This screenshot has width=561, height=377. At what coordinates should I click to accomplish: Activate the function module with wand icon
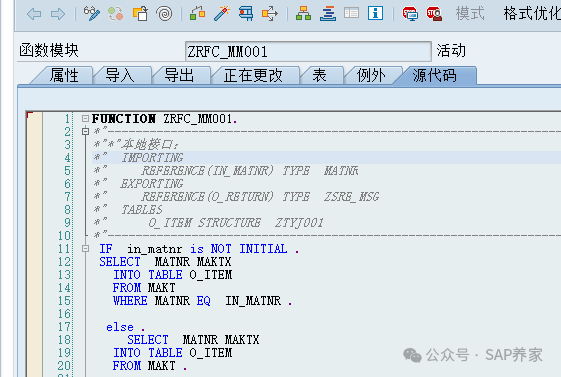coord(221,14)
